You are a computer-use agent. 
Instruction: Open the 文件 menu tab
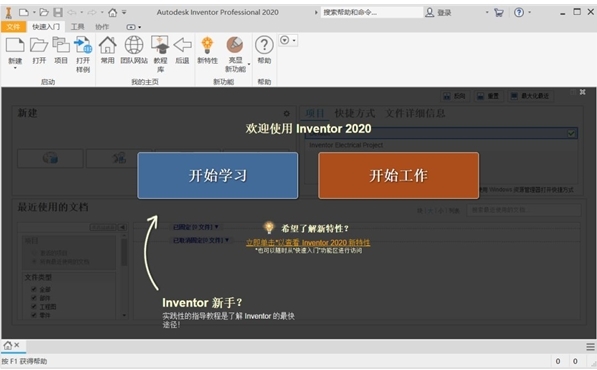[x=13, y=27]
